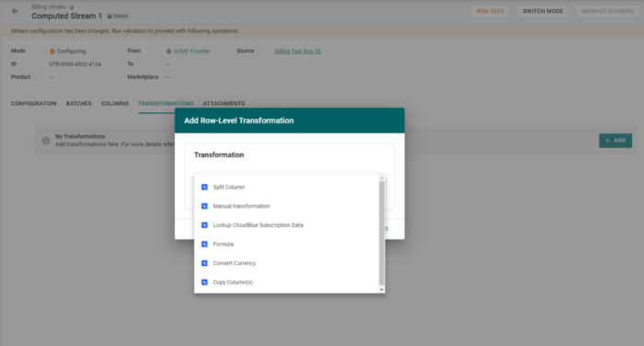644x346 pixels.
Task: Click the Convert Currency icon
Action: (x=204, y=263)
